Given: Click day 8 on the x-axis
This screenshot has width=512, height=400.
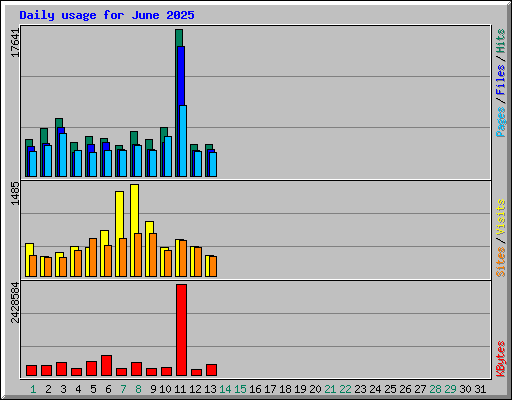Looking at the screenshot, I should [138, 389].
